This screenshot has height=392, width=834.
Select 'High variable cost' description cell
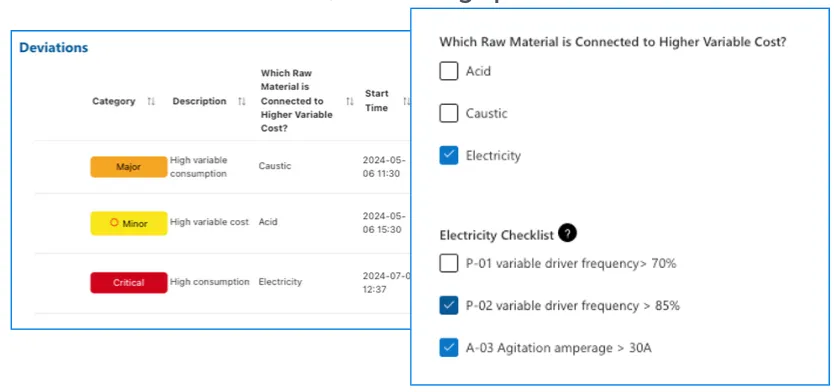[210, 222]
